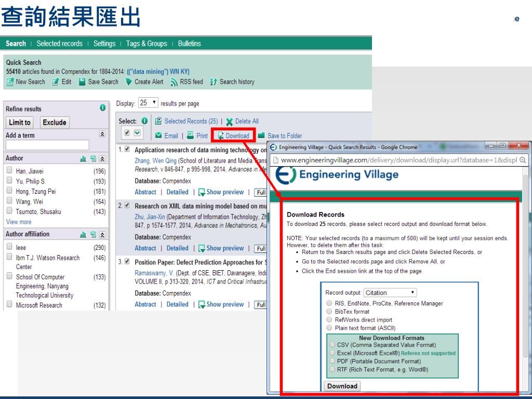Click the Print icon
The height and width of the screenshot is (399, 532).
pyautogui.click(x=190, y=135)
